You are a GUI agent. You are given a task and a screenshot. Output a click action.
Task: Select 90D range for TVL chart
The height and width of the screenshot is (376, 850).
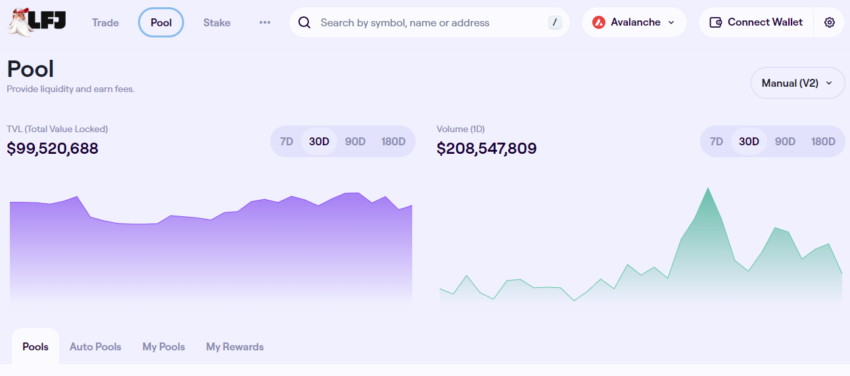coord(355,141)
